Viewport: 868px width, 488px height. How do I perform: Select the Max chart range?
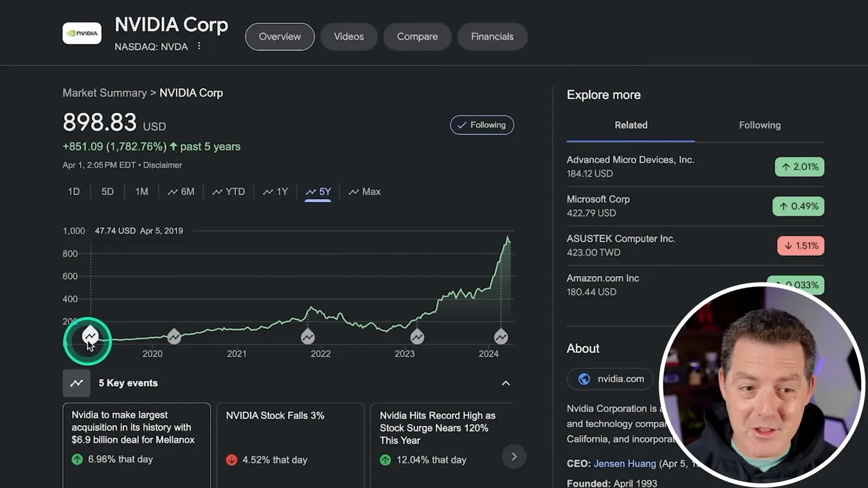(x=365, y=191)
